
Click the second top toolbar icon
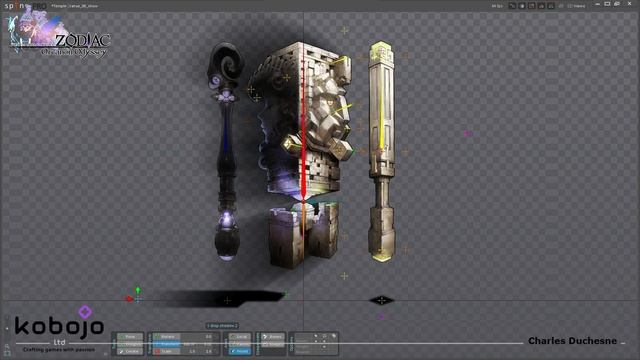522,6
